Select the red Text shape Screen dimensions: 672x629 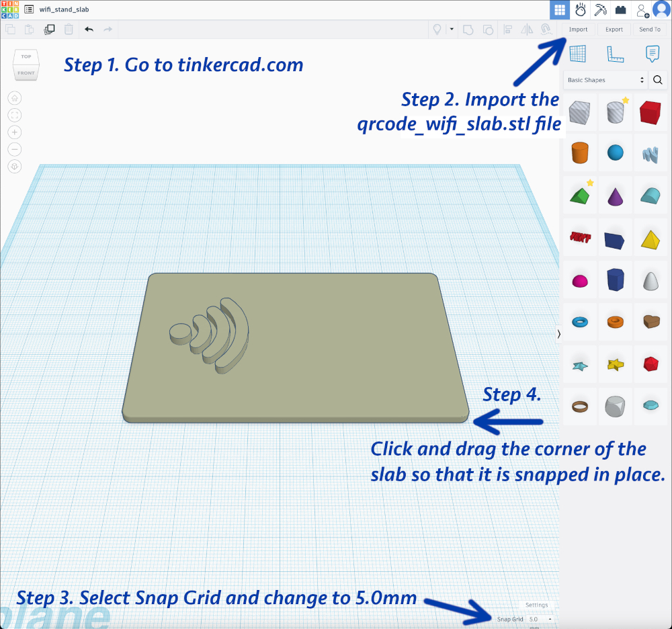[581, 237]
